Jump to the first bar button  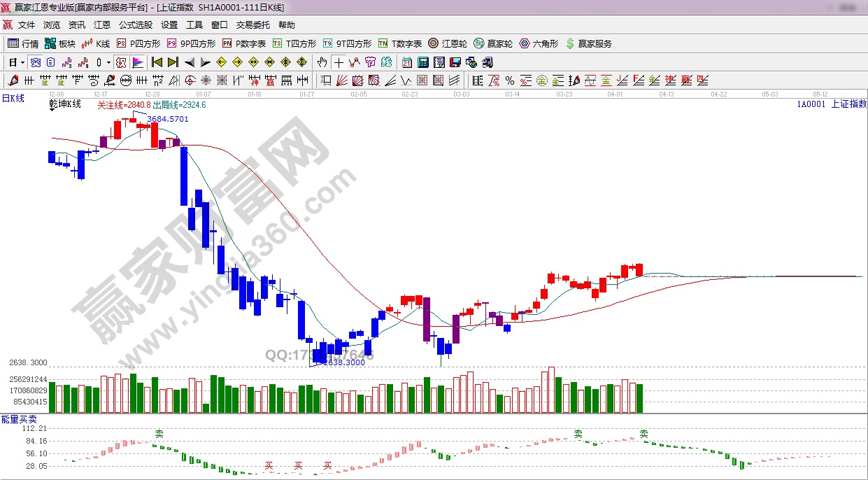pyautogui.click(x=157, y=62)
